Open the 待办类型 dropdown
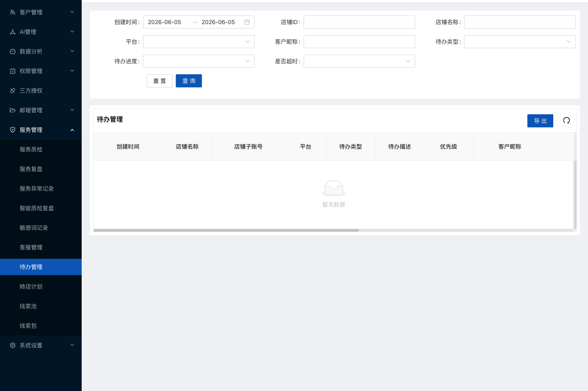Viewport: 588px width, 391px height. pyautogui.click(x=520, y=42)
